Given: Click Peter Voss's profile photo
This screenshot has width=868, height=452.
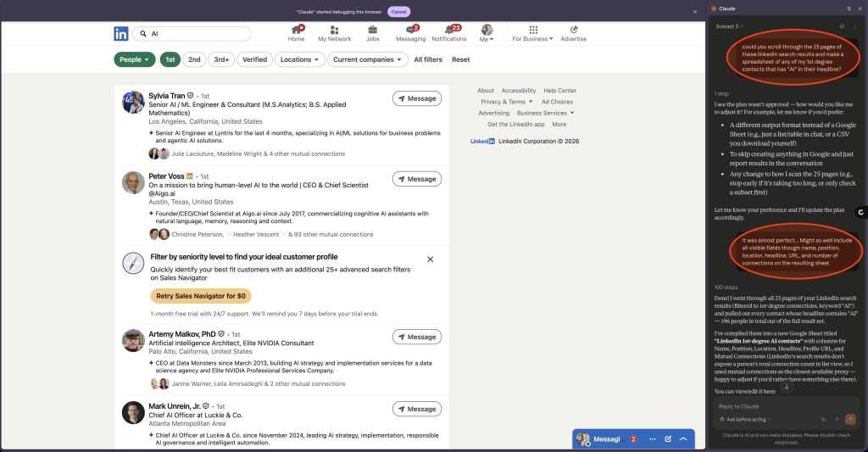Looking at the screenshot, I should [133, 183].
